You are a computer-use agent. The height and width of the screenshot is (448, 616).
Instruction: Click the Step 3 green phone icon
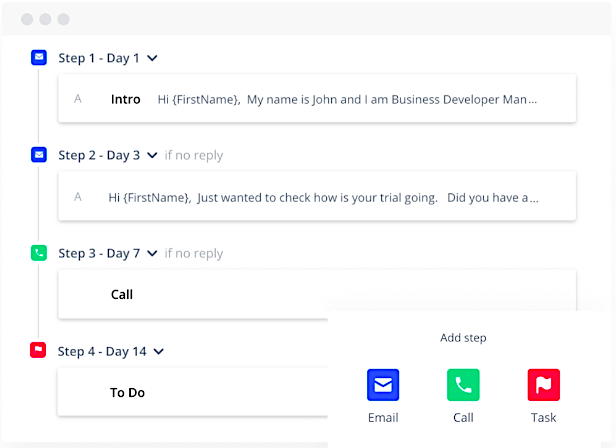tap(39, 253)
